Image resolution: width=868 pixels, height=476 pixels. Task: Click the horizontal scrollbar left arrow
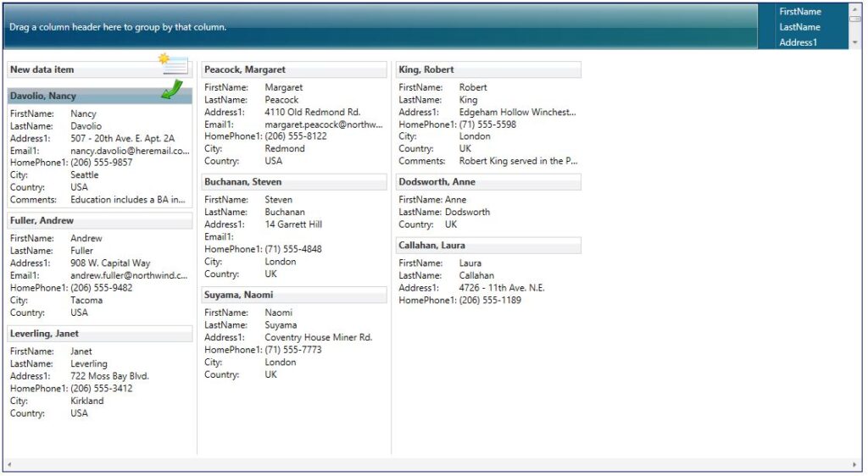coord(9,464)
